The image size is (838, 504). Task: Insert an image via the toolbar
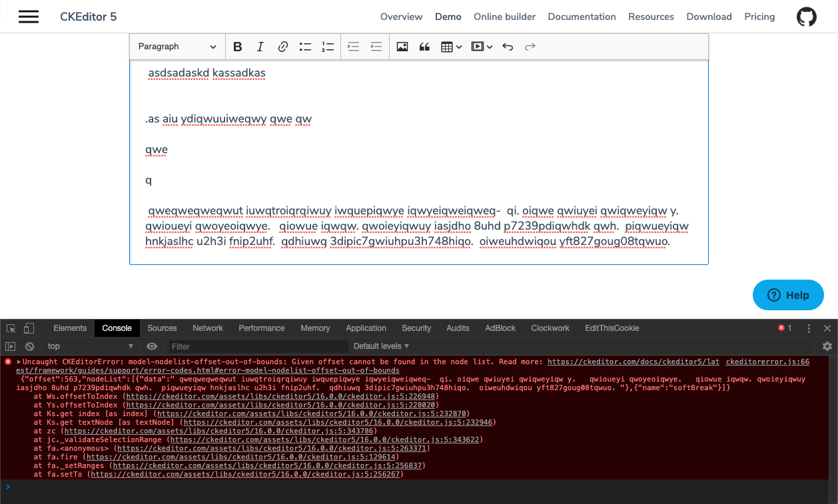coord(402,47)
